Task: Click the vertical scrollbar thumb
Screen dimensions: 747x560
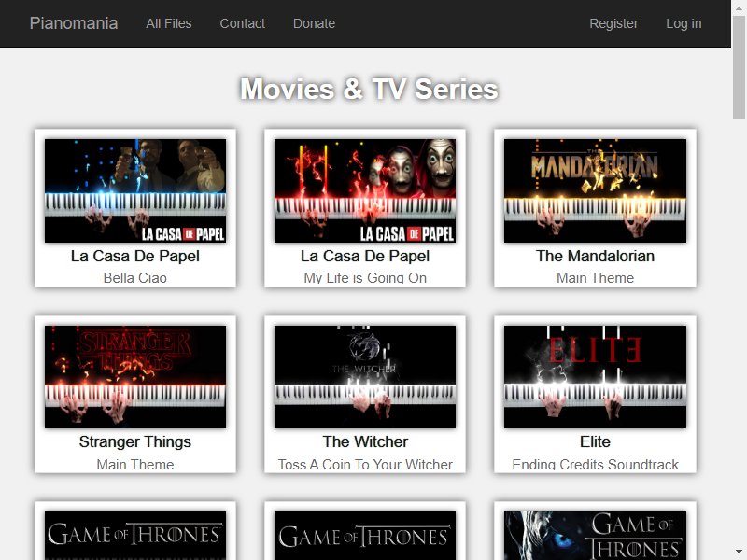Action: pos(739,66)
